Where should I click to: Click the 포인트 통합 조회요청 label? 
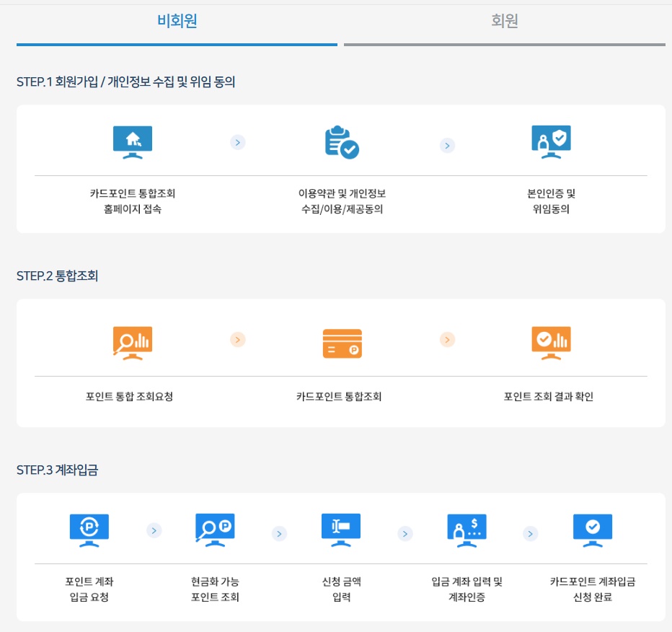(x=130, y=396)
